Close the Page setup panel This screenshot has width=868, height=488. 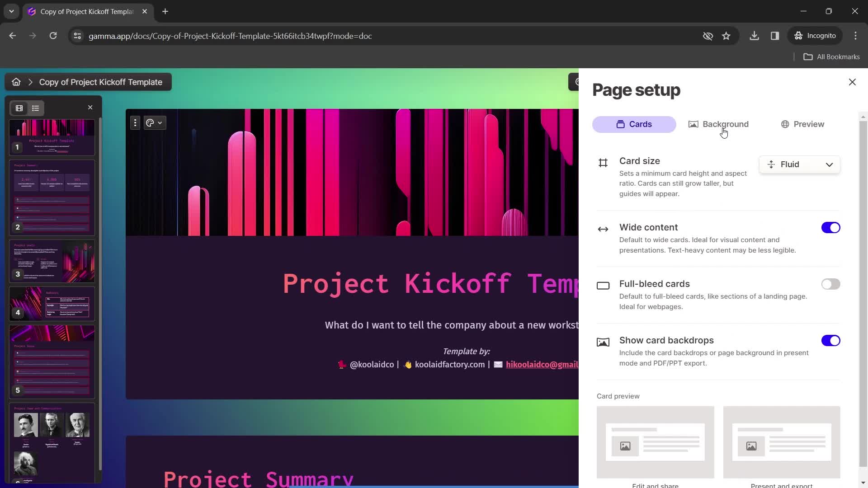853,82
